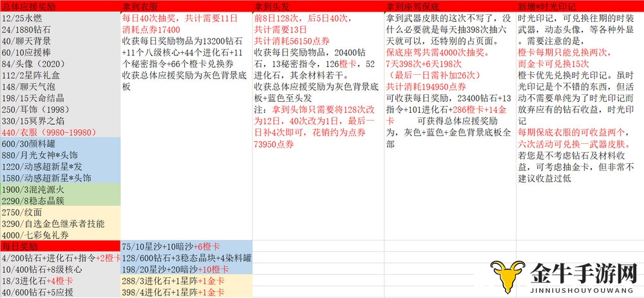Click the line (最后一日需补加26次)
This screenshot has height=298, width=644.
[435, 75]
